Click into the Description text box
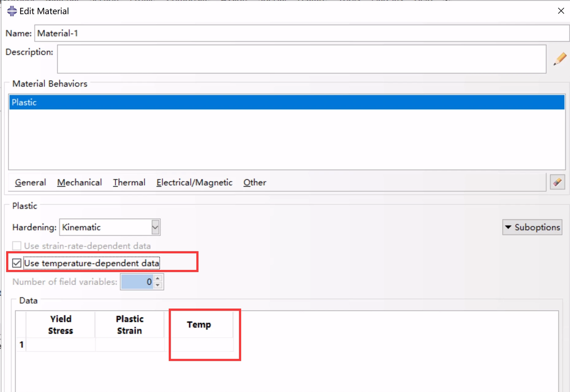The image size is (570, 392). click(302, 59)
